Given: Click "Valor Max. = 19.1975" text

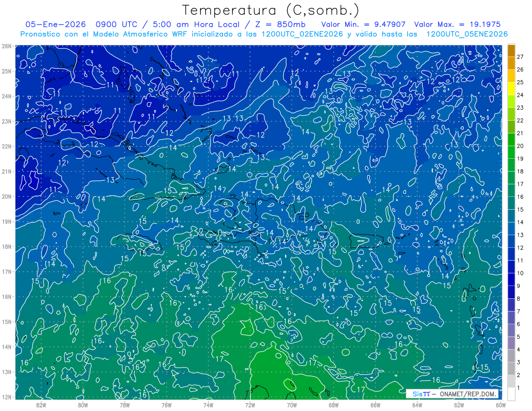Looking at the screenshot, I should (458, 24).
